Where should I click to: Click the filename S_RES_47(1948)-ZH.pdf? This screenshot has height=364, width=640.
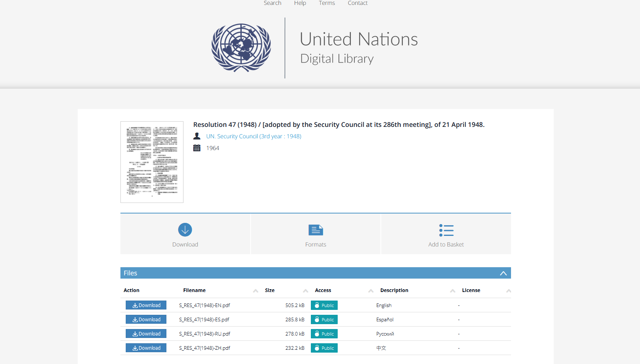(205, 348)
